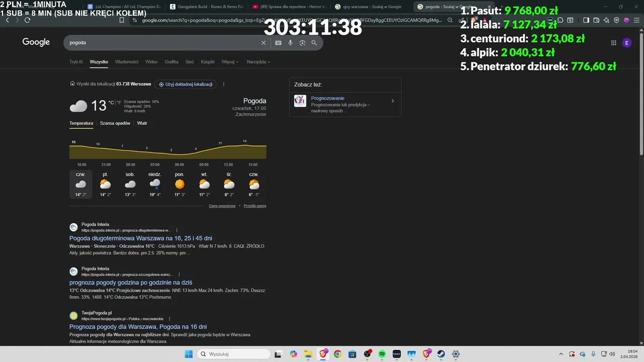Screen dimensions: 644x362
Task: Open Windows Start menu
Action: click(189, 354)
